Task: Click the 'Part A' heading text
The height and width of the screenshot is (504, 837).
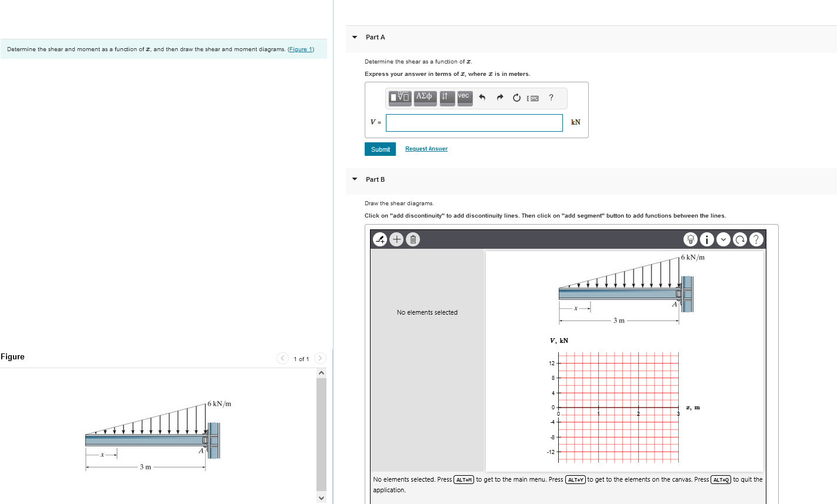Action: tap(375, 37)
